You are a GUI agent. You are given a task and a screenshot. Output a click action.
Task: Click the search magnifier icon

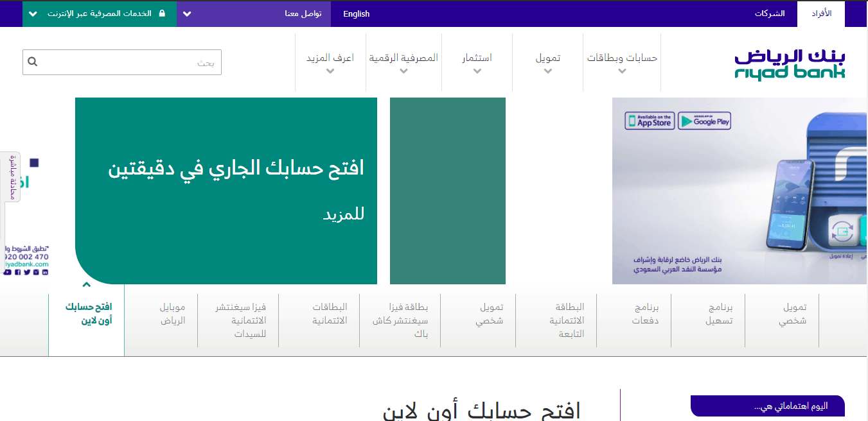33,62
